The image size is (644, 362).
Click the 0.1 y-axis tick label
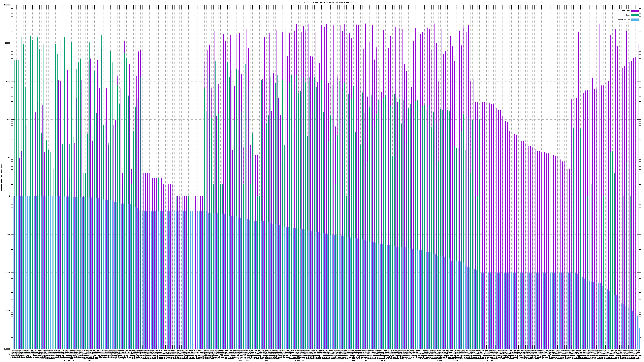pos(9,234)
